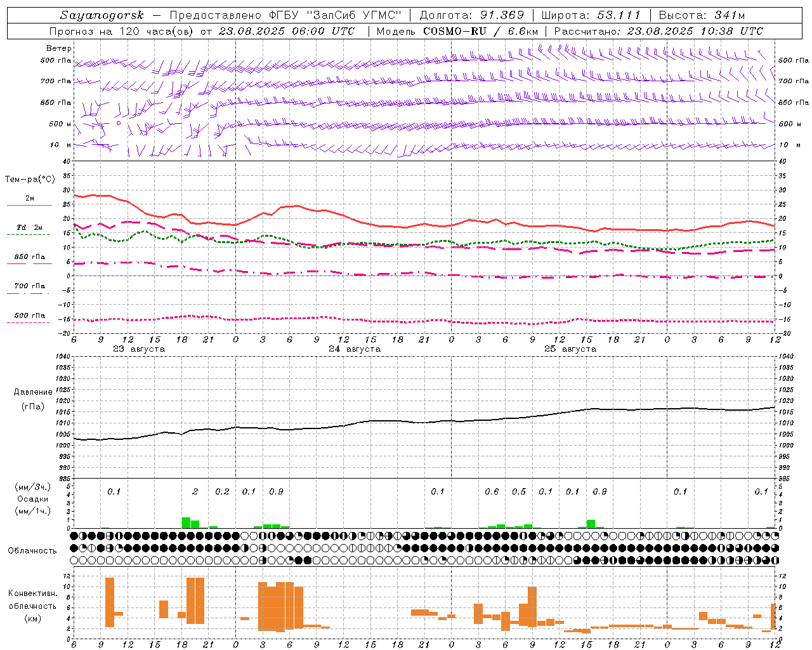Click the (мм/1ч.) precipitation unit label
The height and width of the screenshot is (650, 812).
pos(33,511)
